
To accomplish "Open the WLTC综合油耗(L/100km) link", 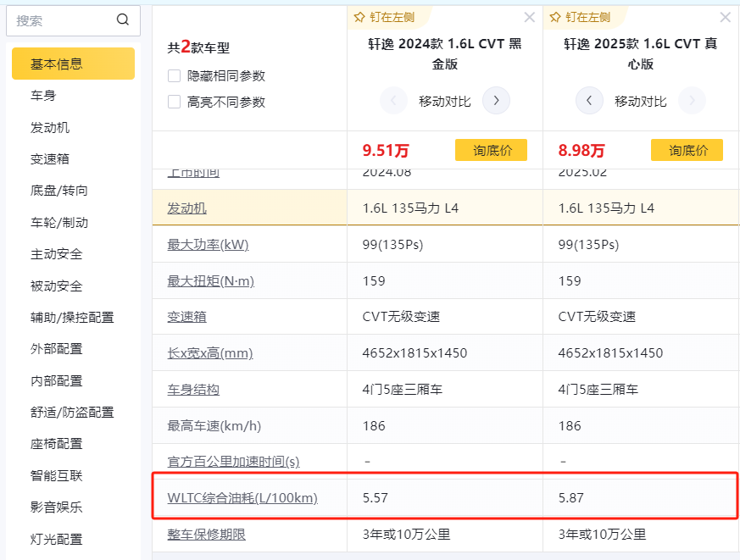I will coord(242,497).
